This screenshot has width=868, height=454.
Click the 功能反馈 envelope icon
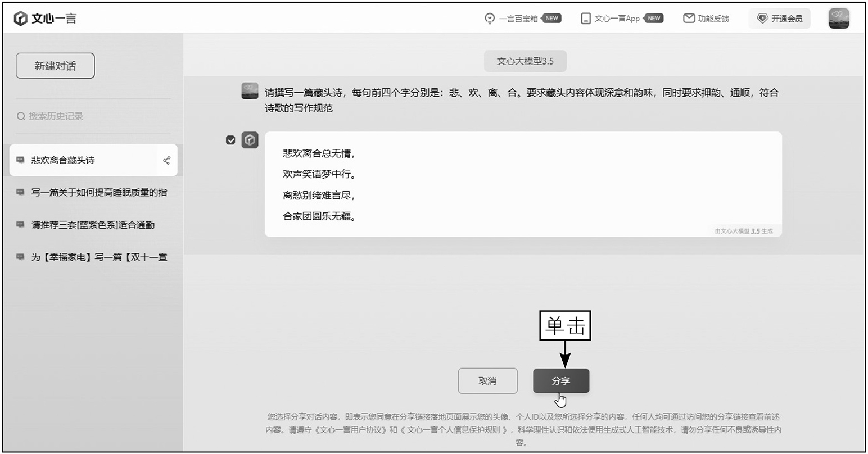click(x=689, y=19)
